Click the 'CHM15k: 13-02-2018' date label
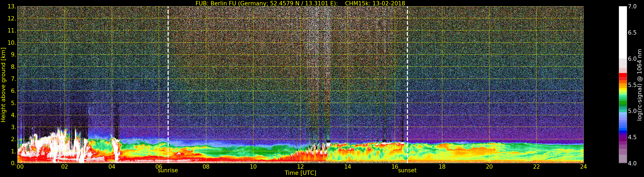The height and width of the screenshot is (177, 644). [x=375, y=3]
